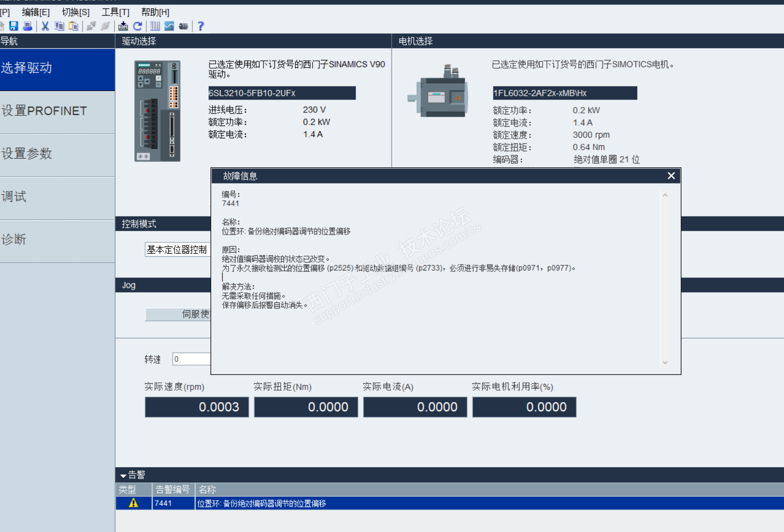Click the 230 V line voltage value
This screenshot has width=784, height=532.
(x=314, y=110)
